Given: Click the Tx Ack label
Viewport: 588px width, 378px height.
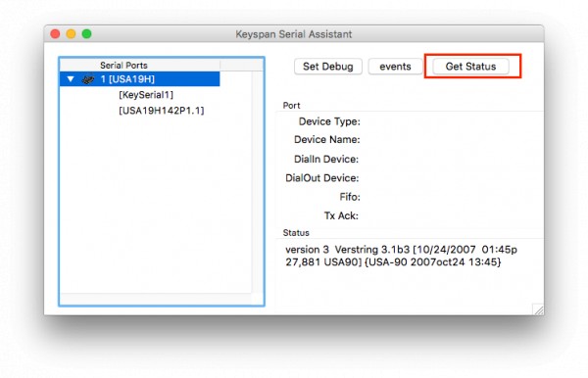Looking at the screenshot, I should coord(341,215).
